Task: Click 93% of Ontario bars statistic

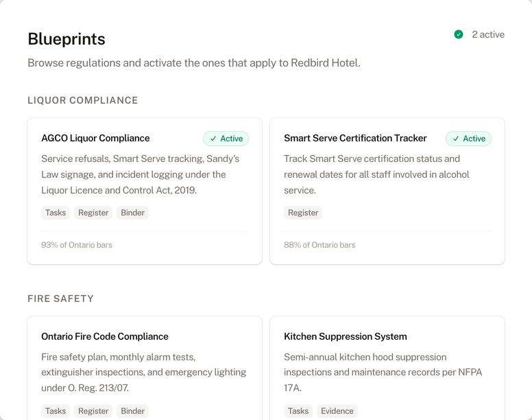Action: [x=77, y=245]
